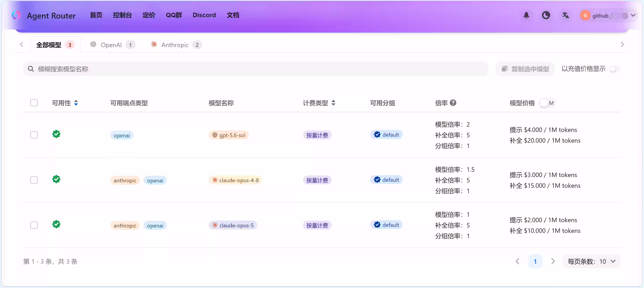Click the default group badge for claude-opus-5
This screenshot has height=288, width=644.
386,225
